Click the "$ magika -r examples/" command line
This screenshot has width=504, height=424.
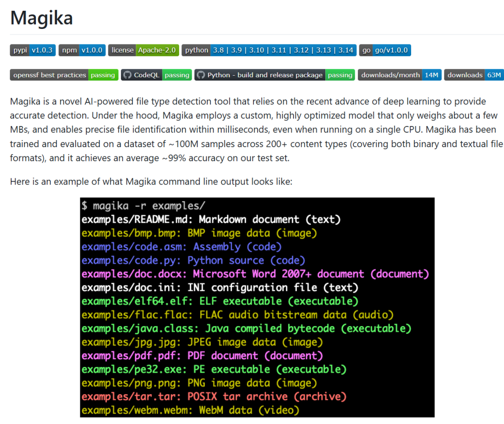143,206
